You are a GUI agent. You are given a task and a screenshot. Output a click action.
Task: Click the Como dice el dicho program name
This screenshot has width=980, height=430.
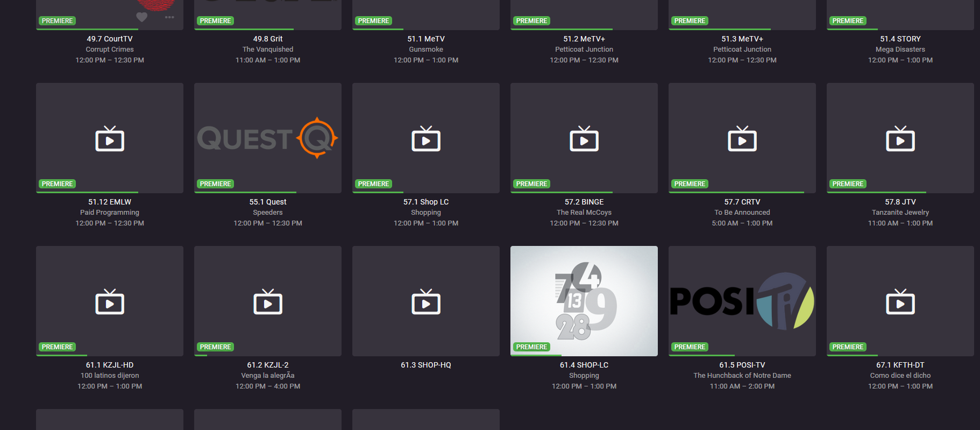click(900, 376)
